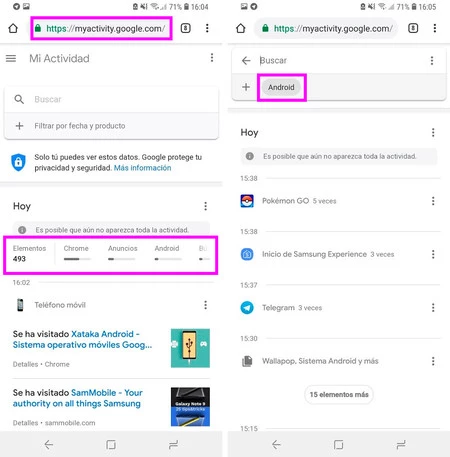This screenshot has width=450, height=457.
Task: Open options menu for Mi Actividad header
Action: (x=212, y=58)
